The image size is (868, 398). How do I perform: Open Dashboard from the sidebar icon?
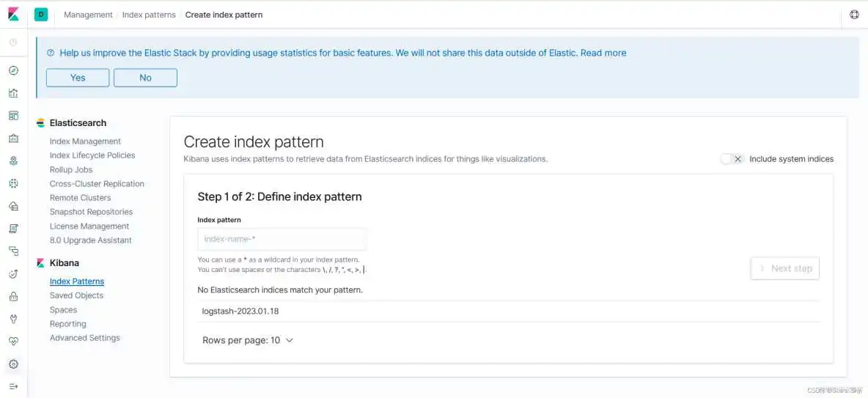13,116
